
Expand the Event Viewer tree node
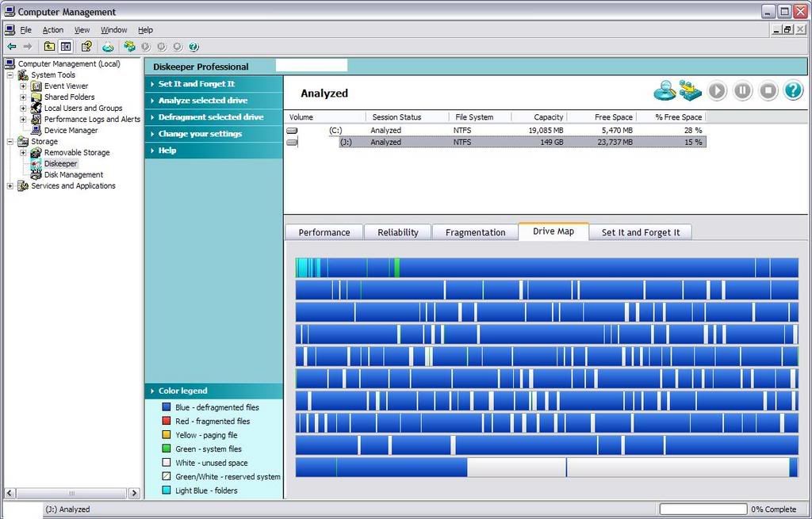point(23,86)
